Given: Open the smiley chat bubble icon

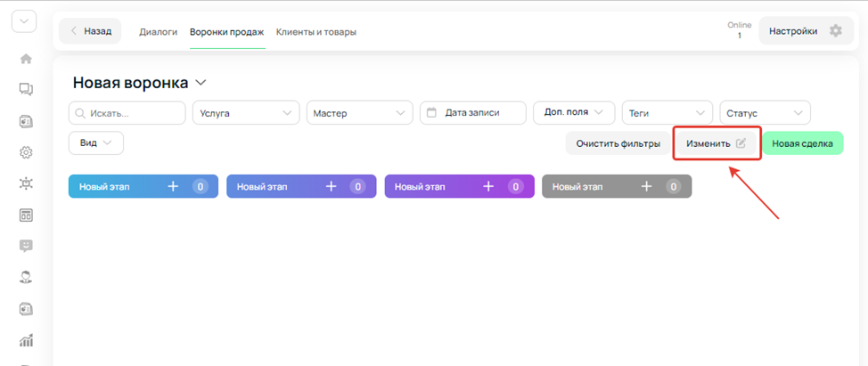Looking at the screenshot, I should pyautogui.click(x=26, y=246).
